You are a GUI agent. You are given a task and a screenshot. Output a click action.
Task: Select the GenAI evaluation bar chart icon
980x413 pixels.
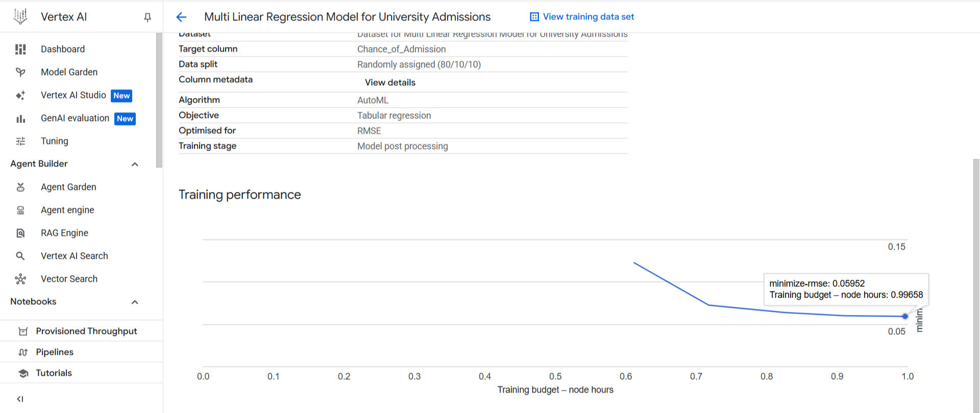(x=20, y=118)
